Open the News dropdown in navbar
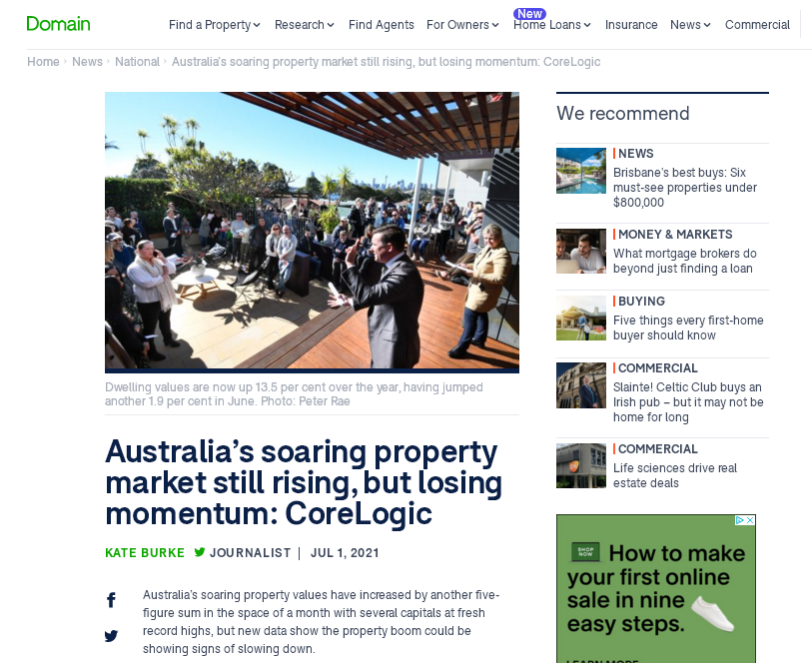This screenshot has height=663, width=812. (x=690, y=25)
